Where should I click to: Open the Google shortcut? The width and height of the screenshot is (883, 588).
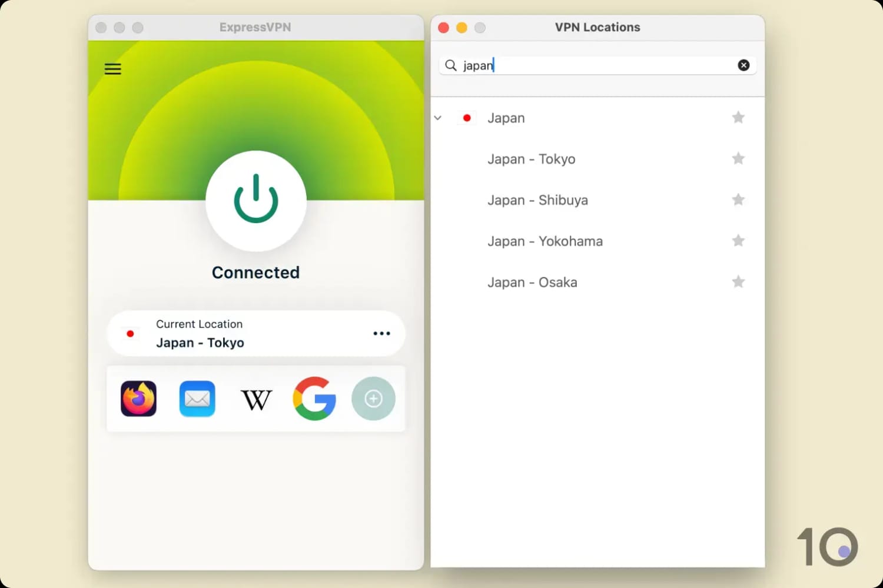pos(314,398)
